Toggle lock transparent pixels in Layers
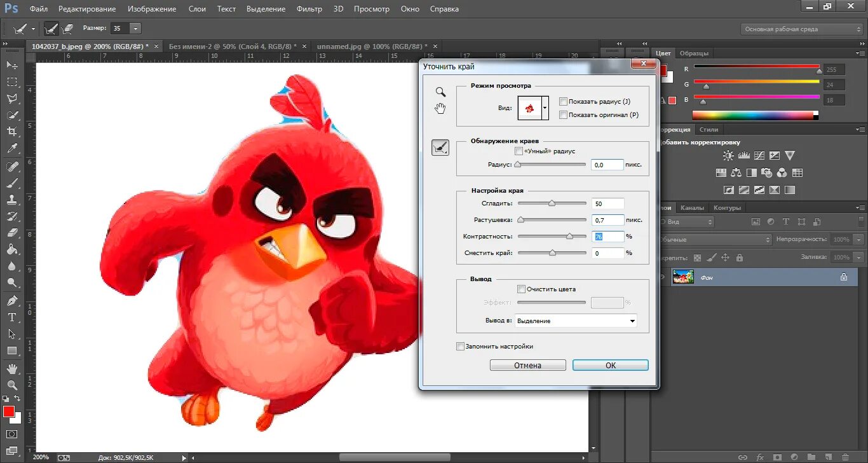This screenshot has width=868, height=463. [698, 258]
